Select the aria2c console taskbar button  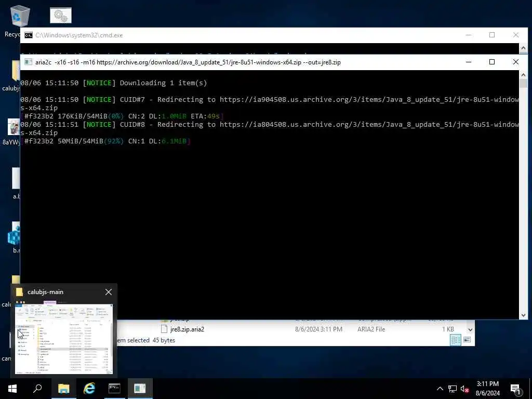tap(140, 389)
